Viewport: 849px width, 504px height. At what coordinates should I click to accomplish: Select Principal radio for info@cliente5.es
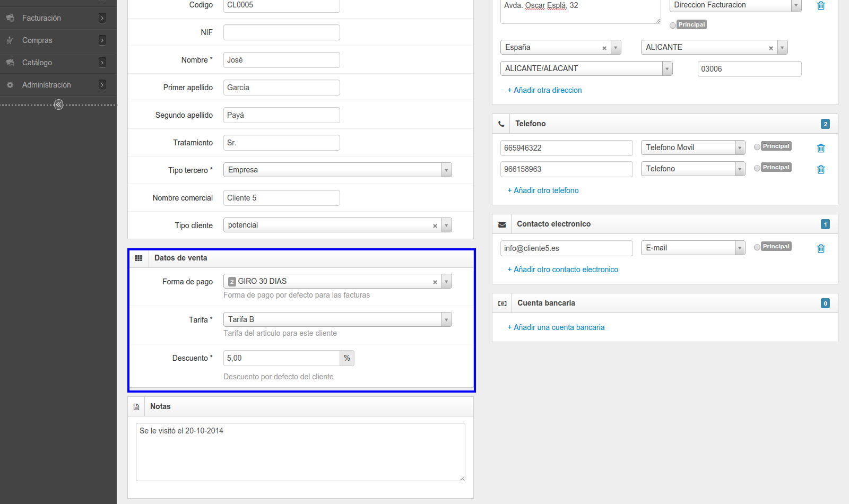coord(757,247)
